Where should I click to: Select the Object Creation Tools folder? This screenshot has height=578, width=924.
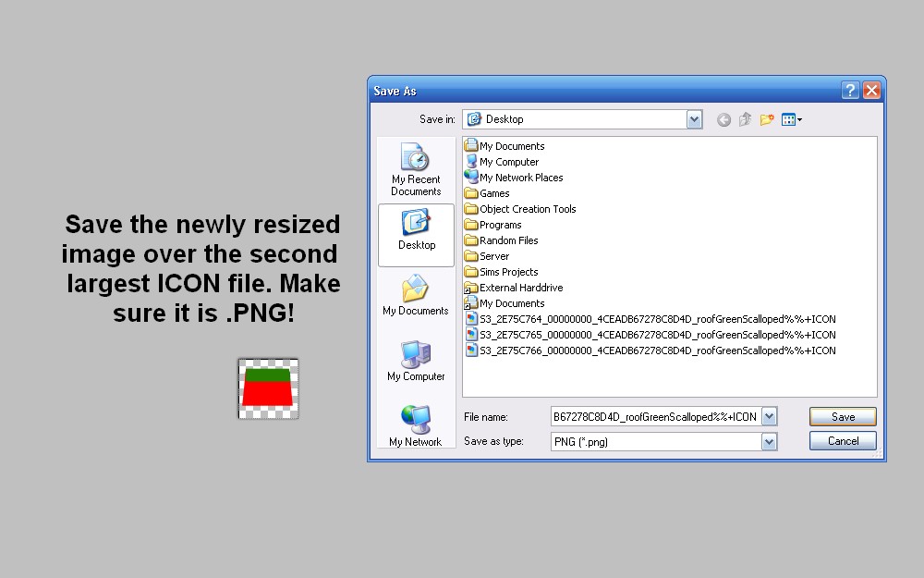point(520,209)
